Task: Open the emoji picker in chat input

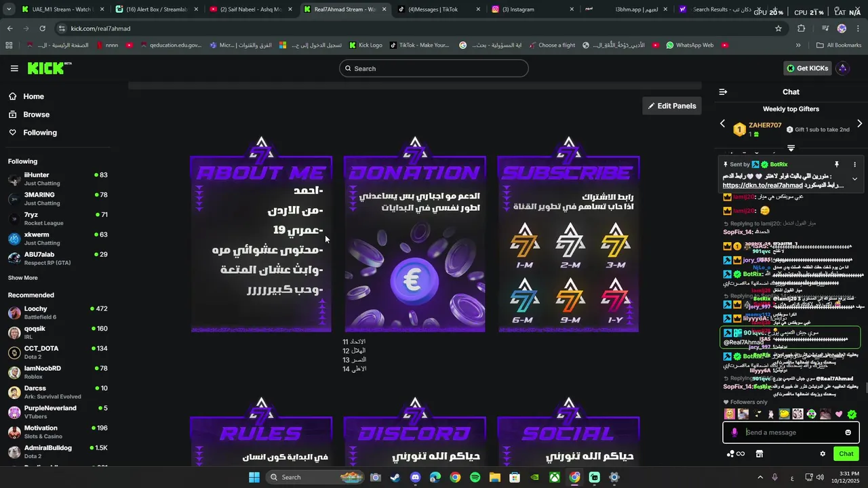Action: click(848, 432)
